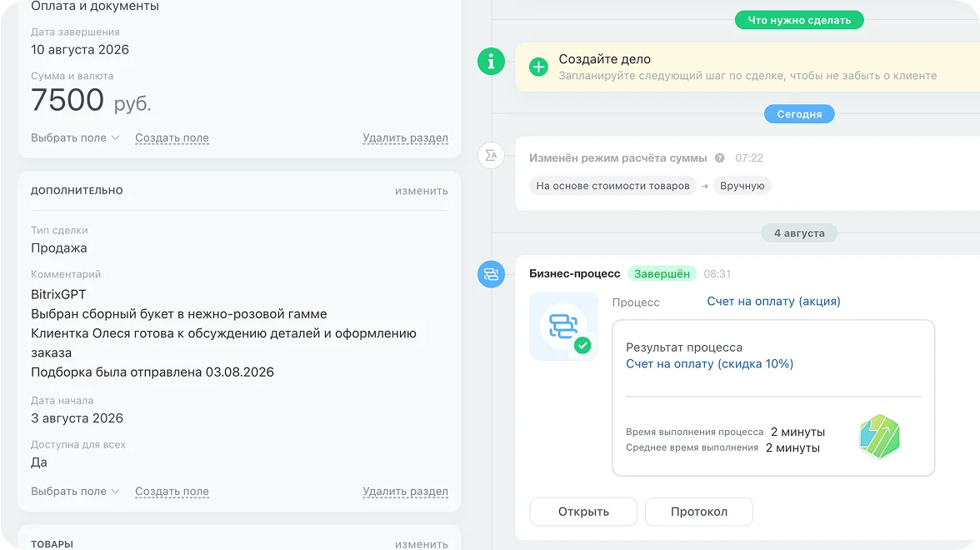Click the Результат процесса label

pyautogui.click(x=683, y=347)
